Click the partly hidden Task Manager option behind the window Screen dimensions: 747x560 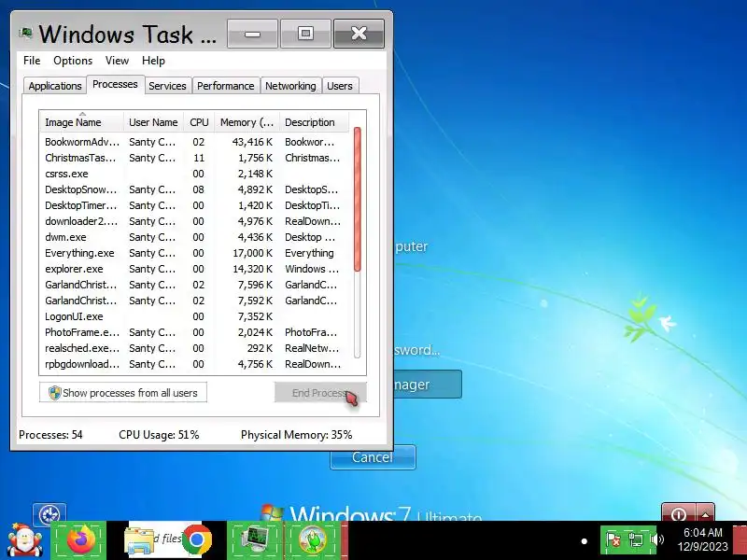point(428,385)
